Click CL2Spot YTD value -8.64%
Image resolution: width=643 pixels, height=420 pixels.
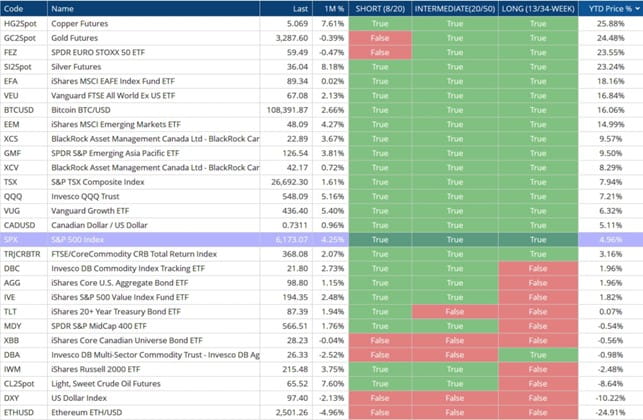pyautogui.click(x=611, y=383)
